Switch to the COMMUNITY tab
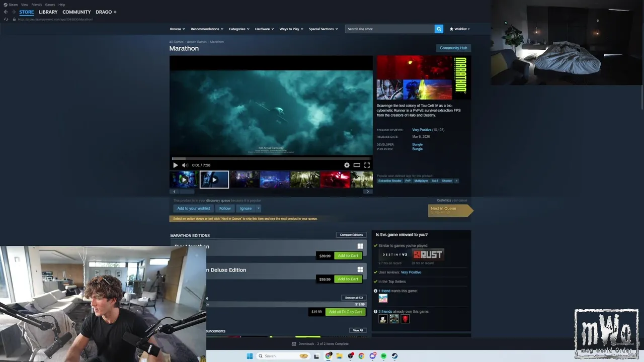 tap(76, 12)
